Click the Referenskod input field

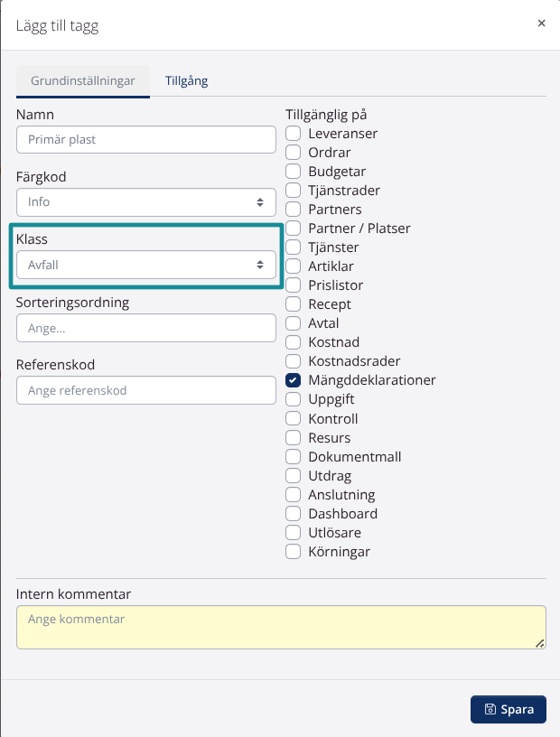tap(145, 389)
